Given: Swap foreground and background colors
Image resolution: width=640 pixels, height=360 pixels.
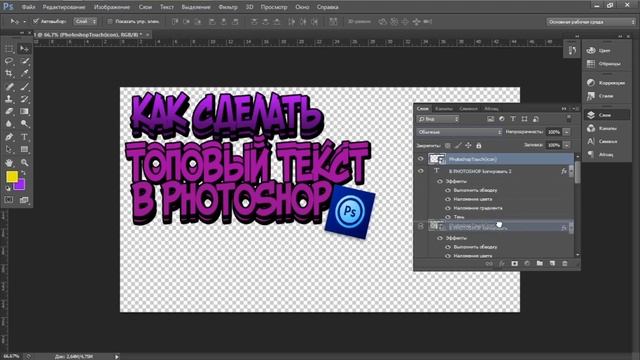Looking at the screenshot, I should click(x=24, y=173).
